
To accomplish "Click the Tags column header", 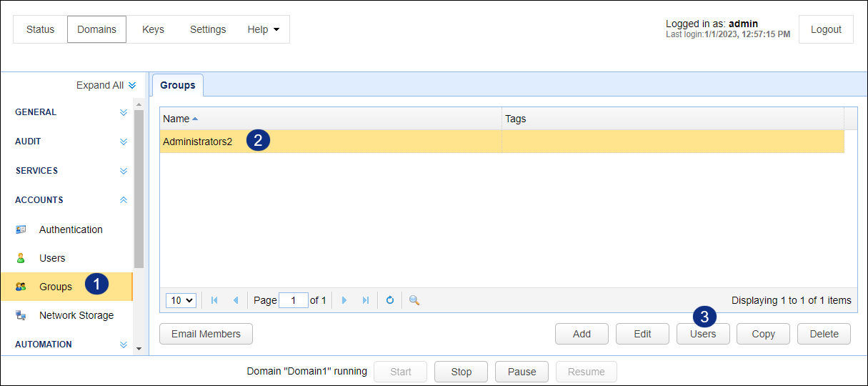I will click(x=673, y=119).
